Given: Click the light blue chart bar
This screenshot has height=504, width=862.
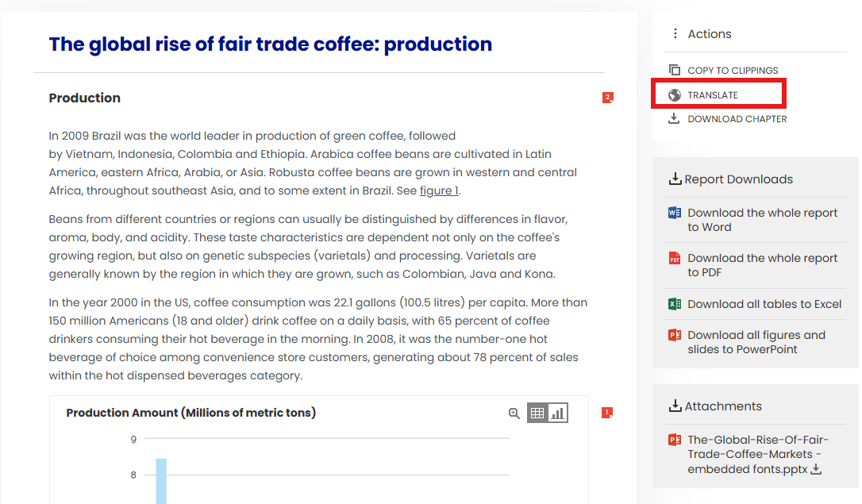Looking at the screenshot, I should click(x=161, y=480).
